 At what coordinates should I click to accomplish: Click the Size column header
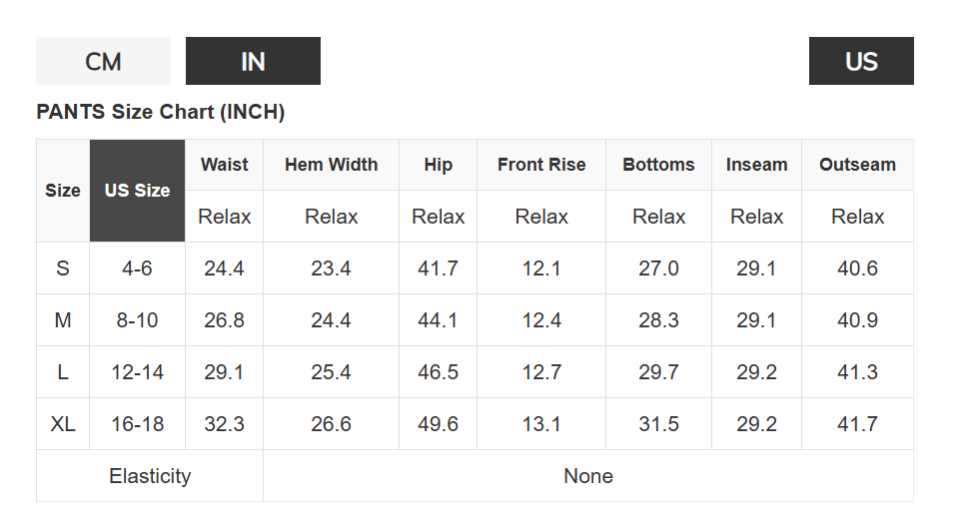point(63,191)
